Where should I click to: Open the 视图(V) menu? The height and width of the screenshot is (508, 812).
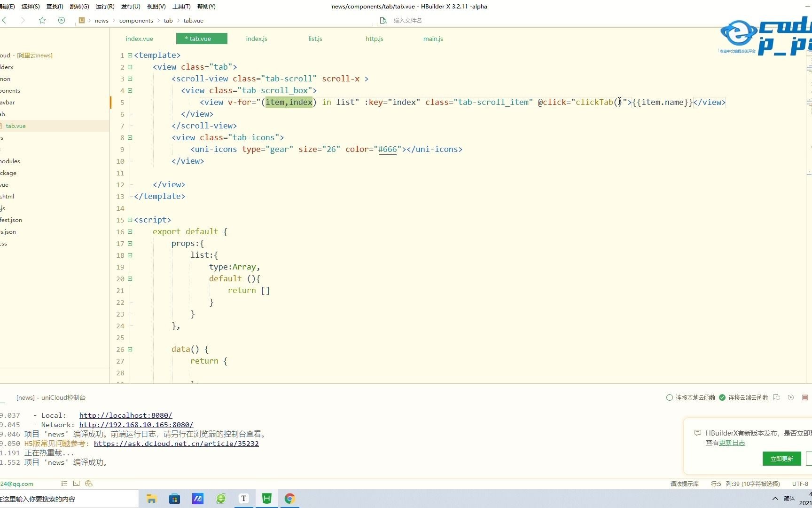156,7
